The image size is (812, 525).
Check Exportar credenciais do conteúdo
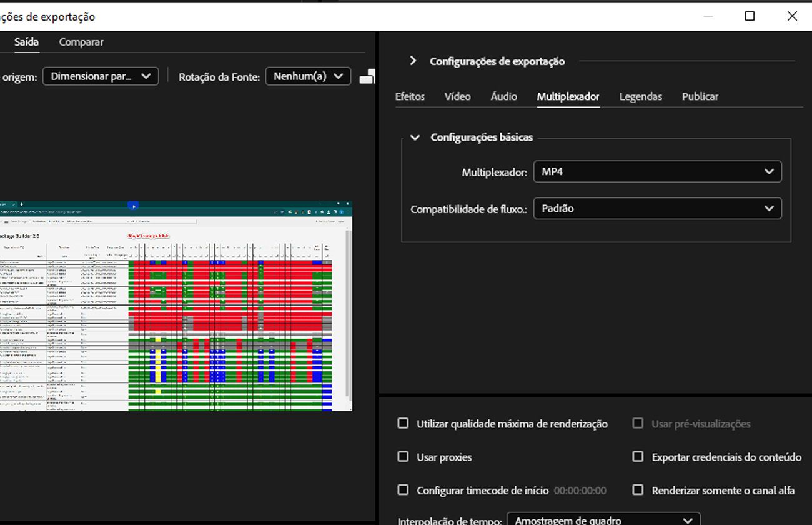pyautogui.click(x=638, y=457)
